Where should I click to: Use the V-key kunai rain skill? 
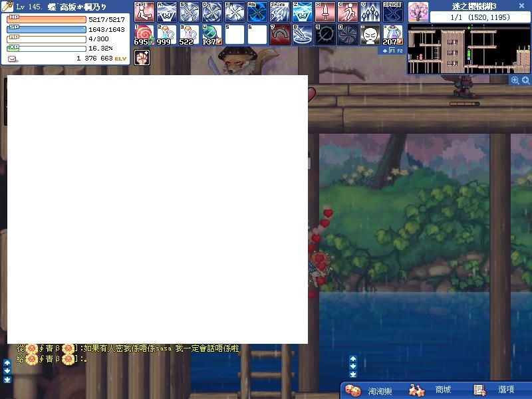click(370, 12)
